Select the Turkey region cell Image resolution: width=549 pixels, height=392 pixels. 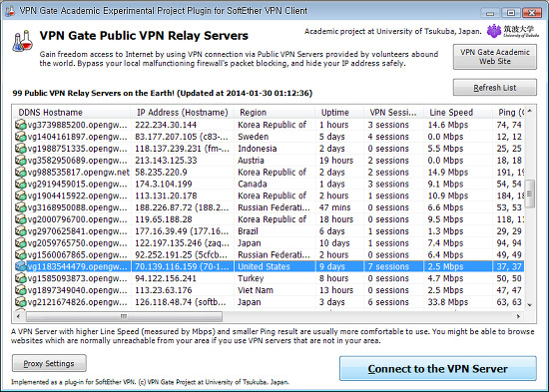251,278
